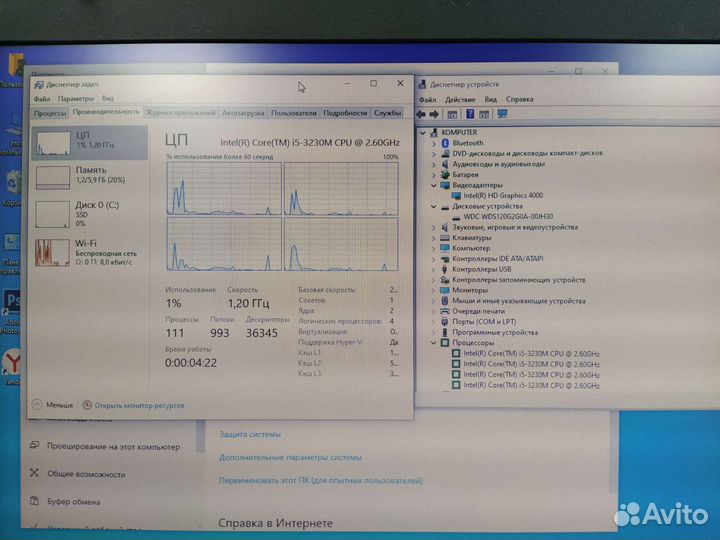Expand the Bluetooth category
720x540 pixels.
coord(433,143)
